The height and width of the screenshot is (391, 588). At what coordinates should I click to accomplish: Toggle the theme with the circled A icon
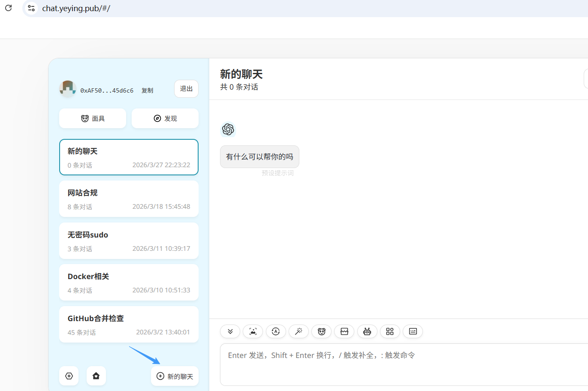(276, 331)
